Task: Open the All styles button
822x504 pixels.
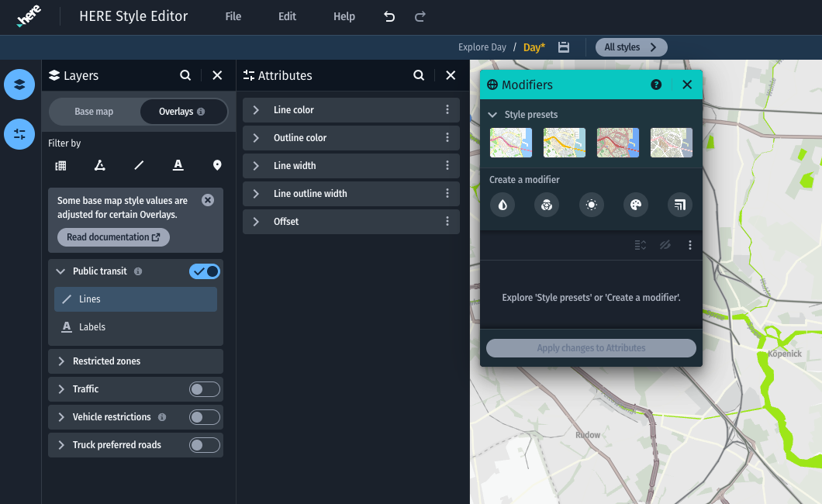Action: tap(631, 47)
